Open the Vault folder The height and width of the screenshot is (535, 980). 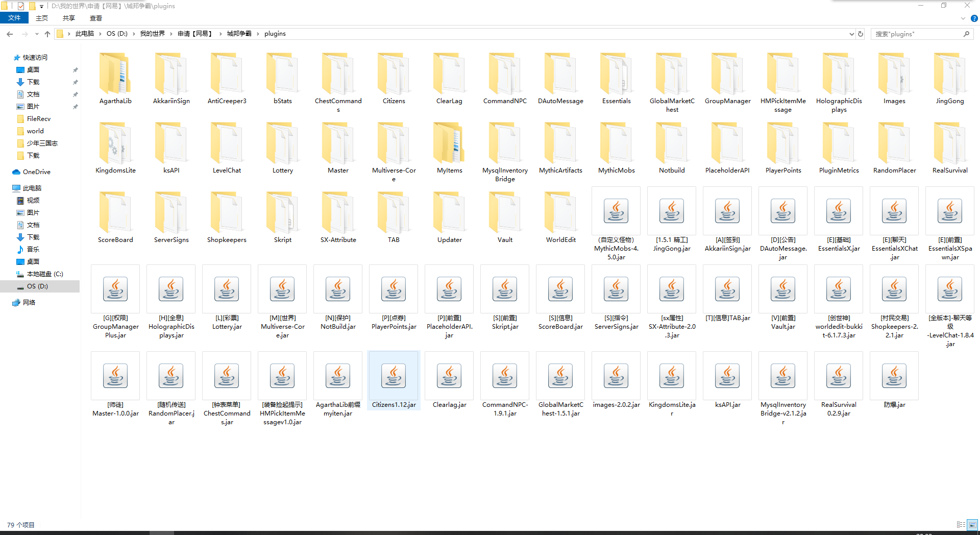(505, 213)
